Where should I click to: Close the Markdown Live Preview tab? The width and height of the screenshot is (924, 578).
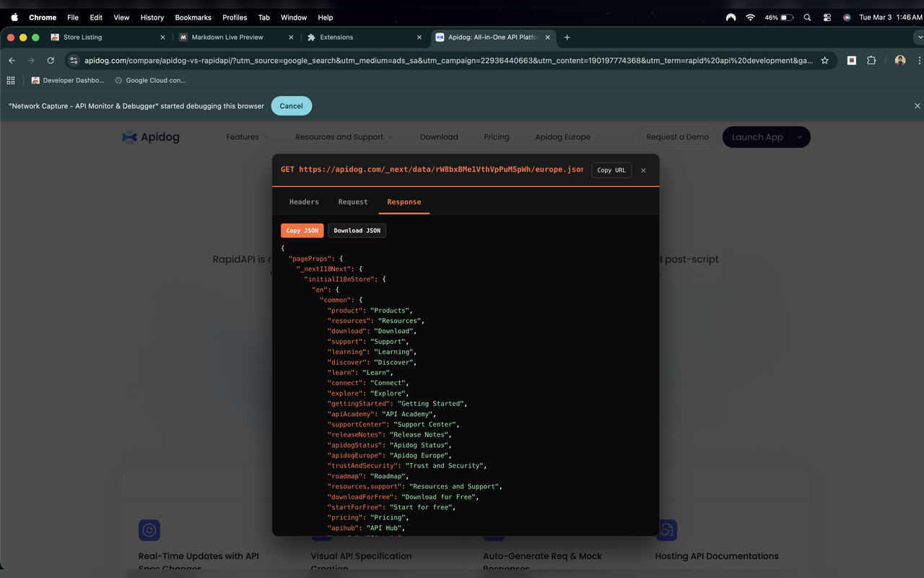291,37
